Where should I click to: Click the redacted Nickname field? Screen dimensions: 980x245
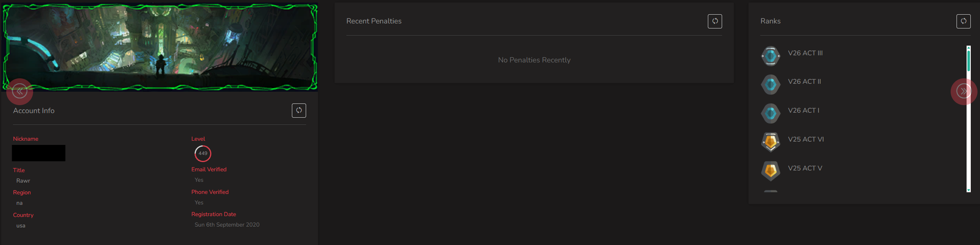pyautogui.click(x=39, y=153)
